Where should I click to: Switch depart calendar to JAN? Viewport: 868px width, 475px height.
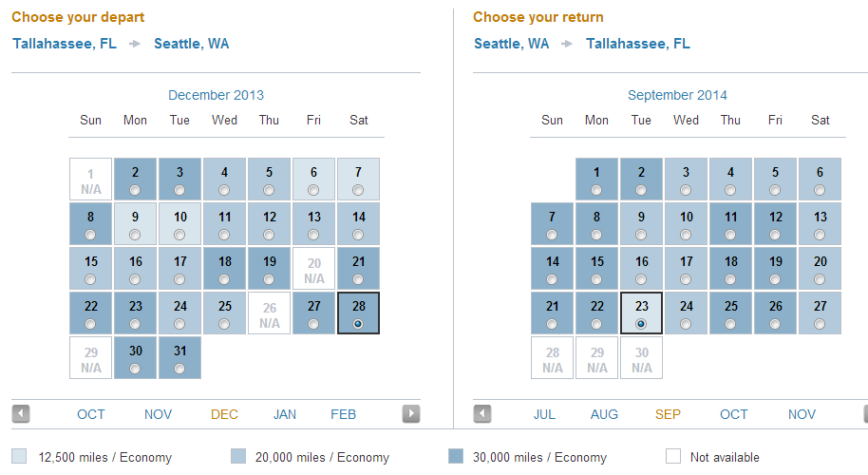(x=285, y=414)
